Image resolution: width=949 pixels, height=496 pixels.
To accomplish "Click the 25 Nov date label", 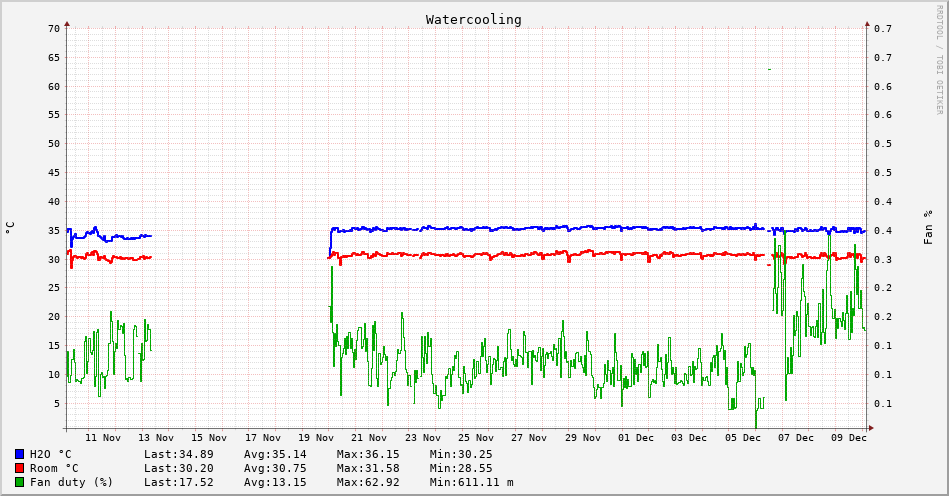I will point(476,437).
